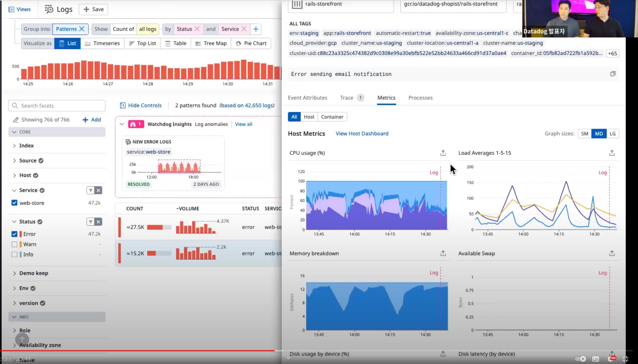Seek on the video progress bar

coord(316,351)
